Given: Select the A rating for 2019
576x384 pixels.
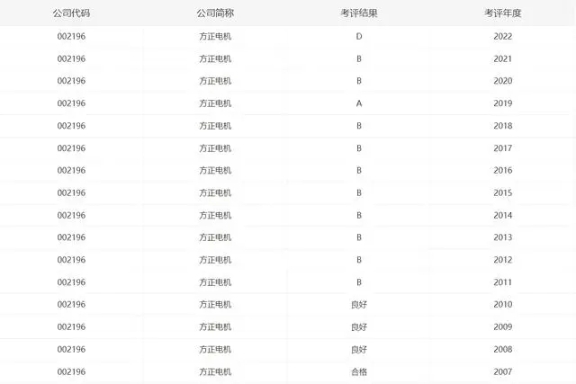Looking at the screenshot, I should coord(359,103).
